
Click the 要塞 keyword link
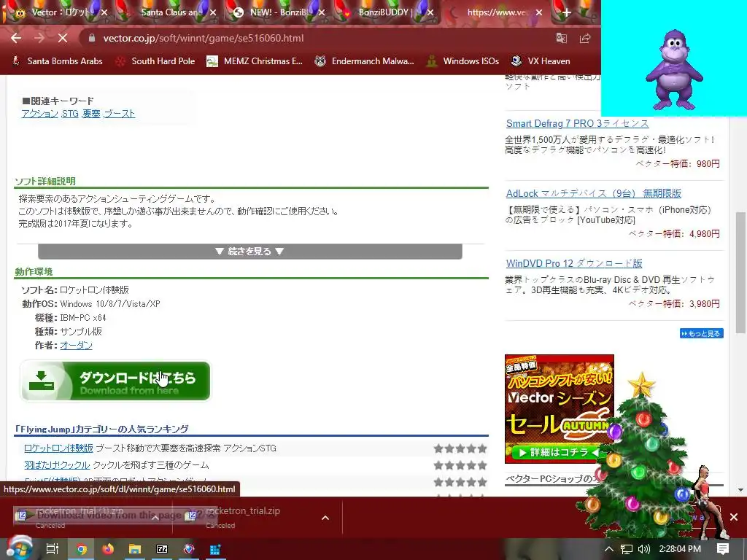(91, 114)
